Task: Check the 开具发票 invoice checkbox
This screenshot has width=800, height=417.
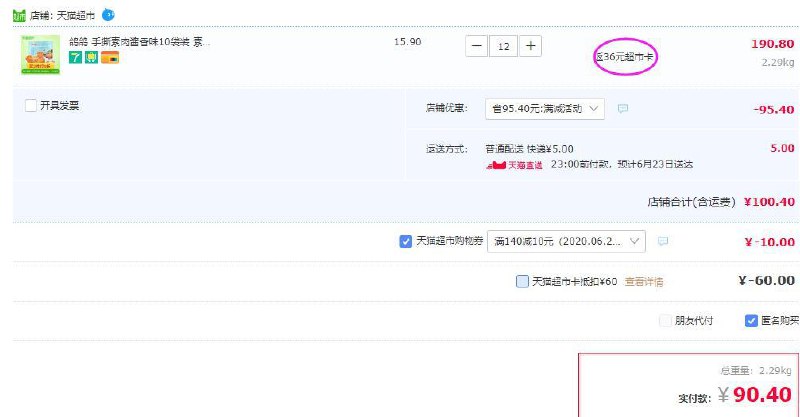Action: [x=31, y=106]
